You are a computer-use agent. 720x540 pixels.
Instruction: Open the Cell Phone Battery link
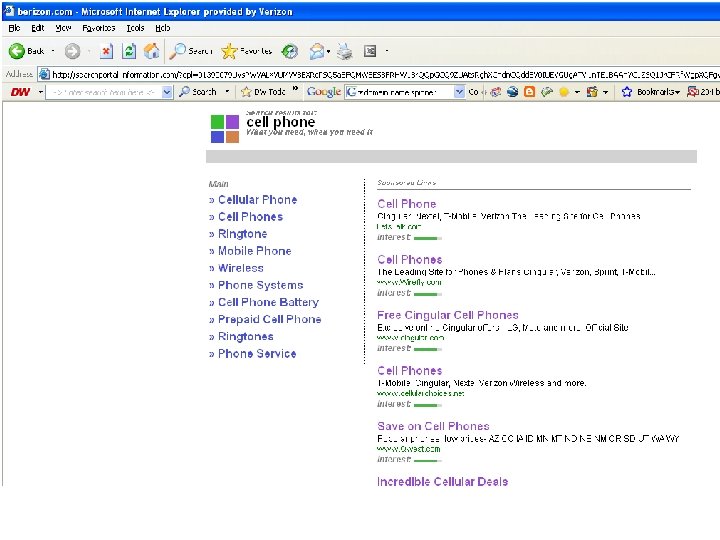click(268, 302)
